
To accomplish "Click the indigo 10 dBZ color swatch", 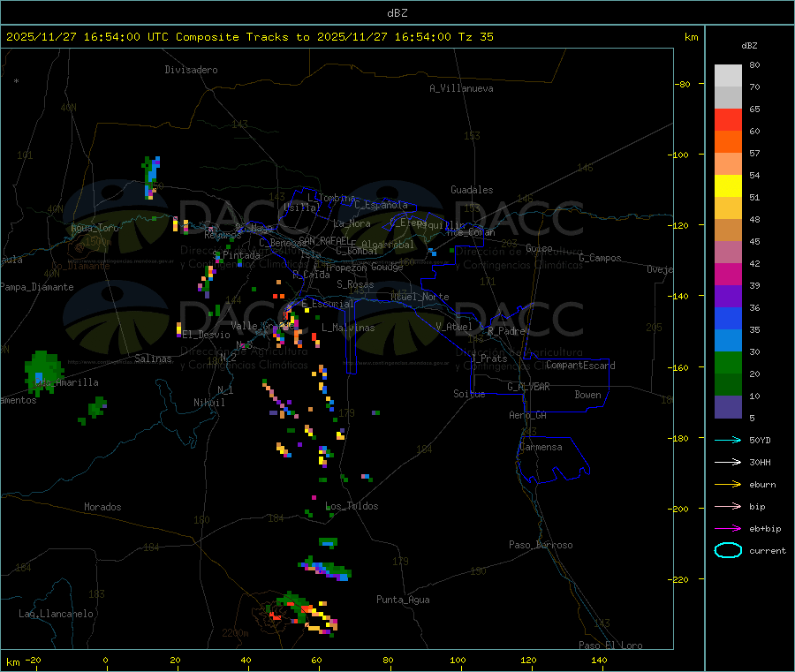I will [728, 407].
